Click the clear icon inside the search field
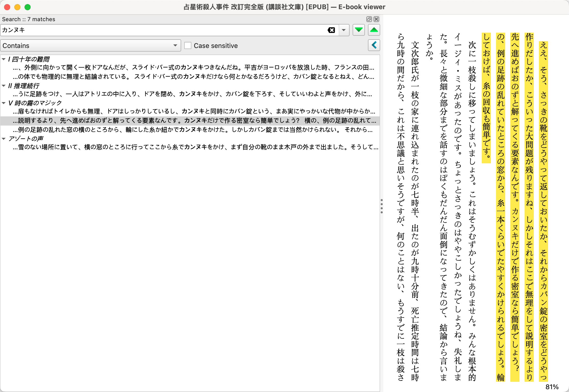 tap(331, 30)
